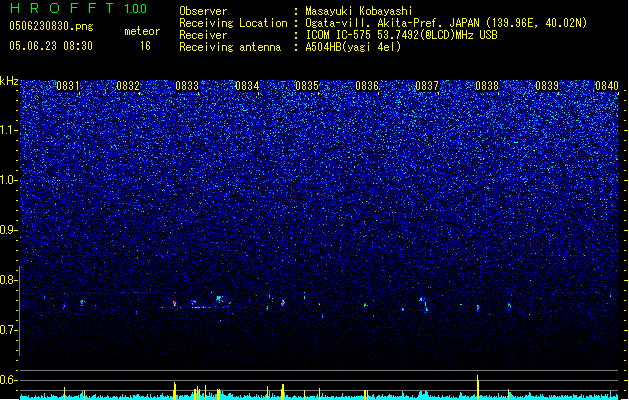Select observer name Masayuki Kobayashi

click(x=359, y=11)
